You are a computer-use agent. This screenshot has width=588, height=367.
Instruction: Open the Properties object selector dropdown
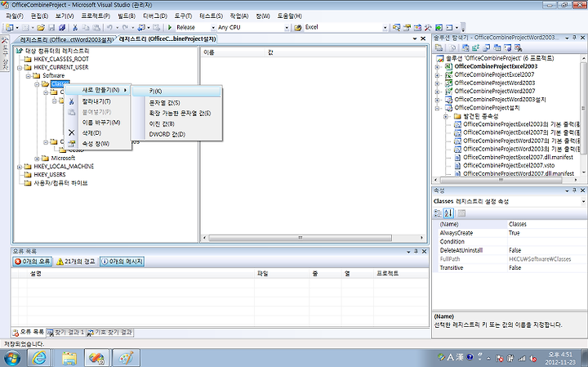(x=583, y=202)
